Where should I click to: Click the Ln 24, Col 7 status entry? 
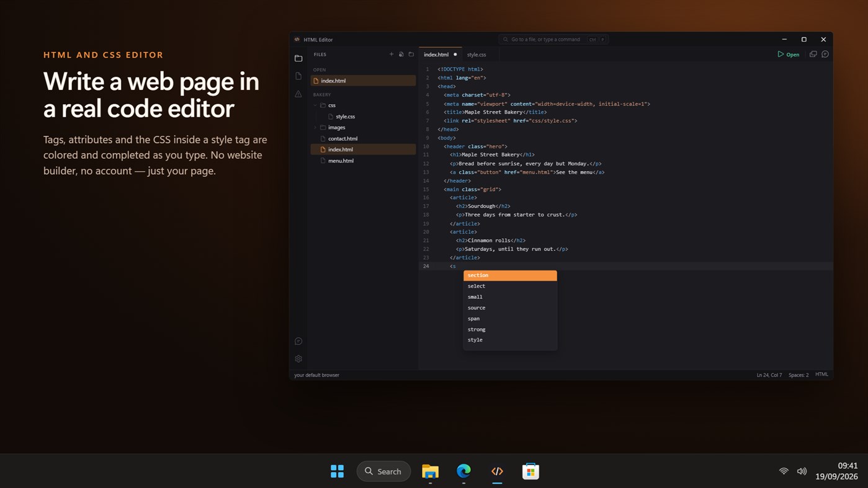click(769, 375)
